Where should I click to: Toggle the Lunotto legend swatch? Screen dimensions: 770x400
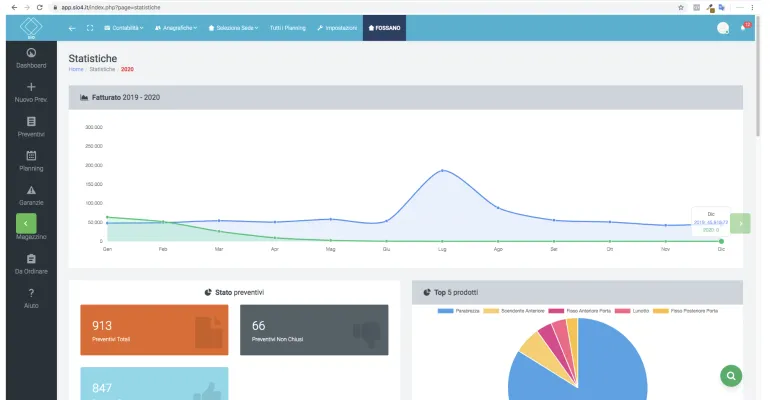click(x=622, y=311)
